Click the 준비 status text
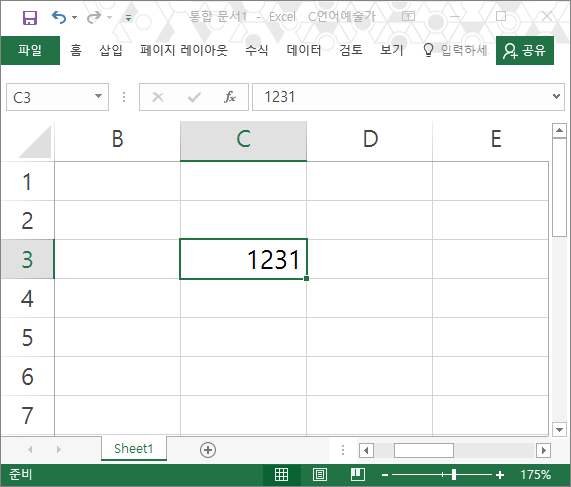 [21, 474]
